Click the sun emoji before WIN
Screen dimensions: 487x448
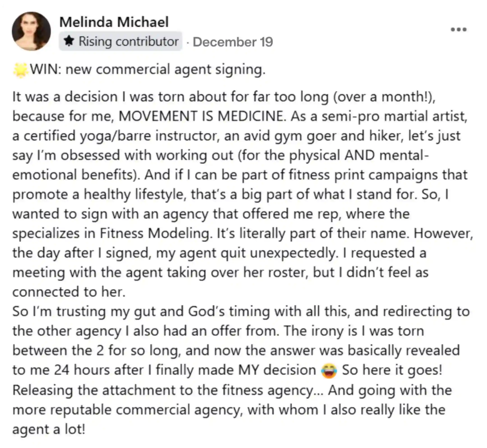pos(21,70)
